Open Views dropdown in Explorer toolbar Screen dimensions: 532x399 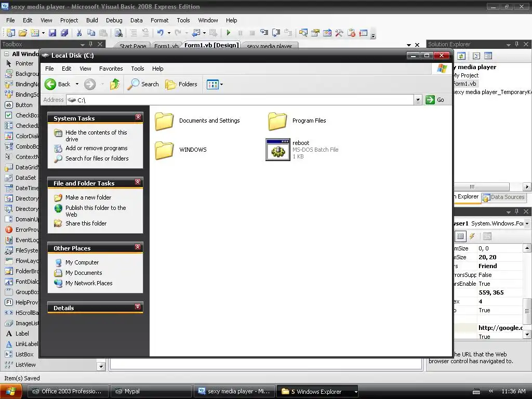click(x=215, y=84)
